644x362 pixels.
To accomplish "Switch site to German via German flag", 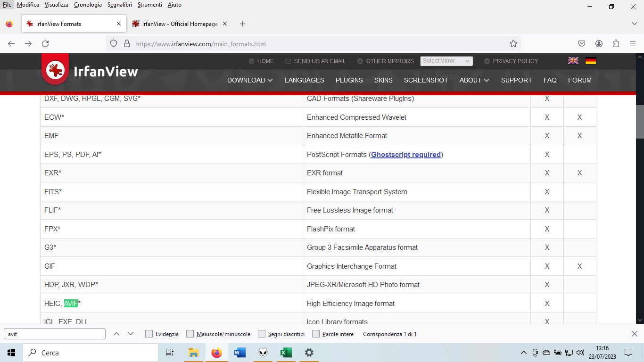I will 591,61.
